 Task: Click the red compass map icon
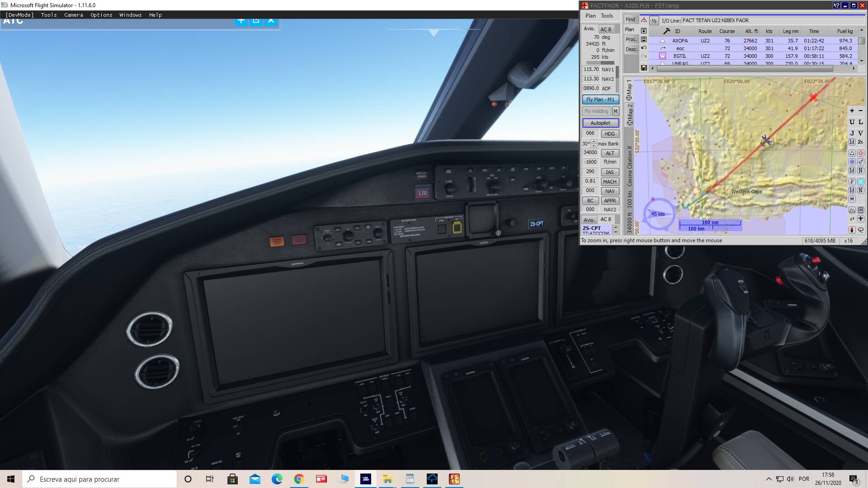852,230
